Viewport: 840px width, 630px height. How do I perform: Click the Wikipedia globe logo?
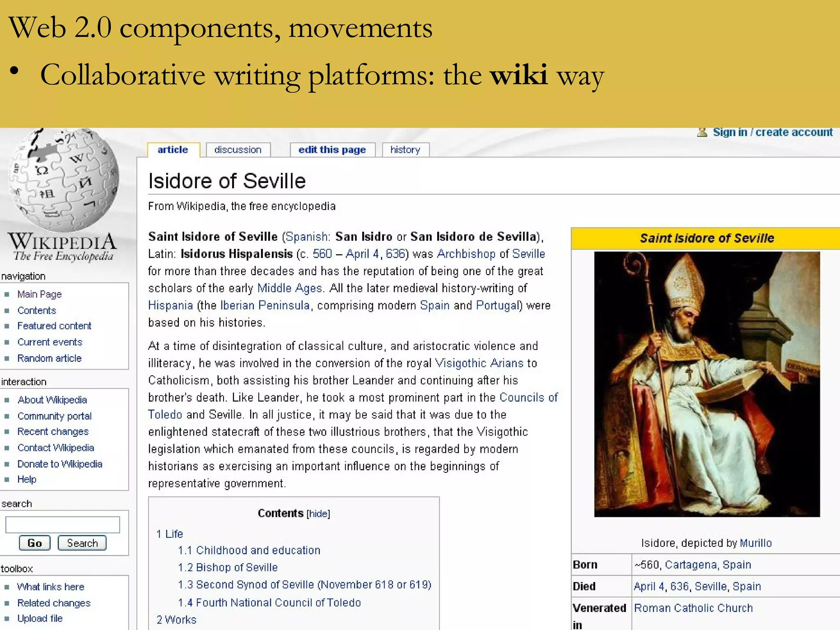tap(64, 180)
